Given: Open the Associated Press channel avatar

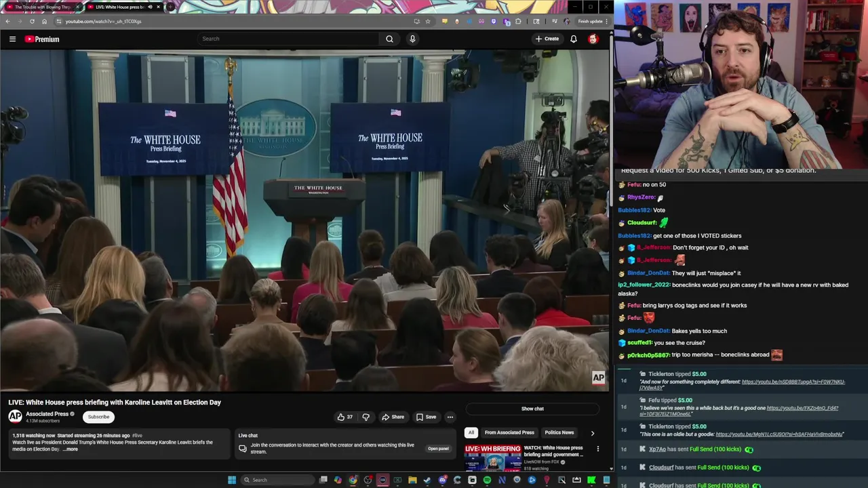Looking at the screenshot, I should coord(15,416).
